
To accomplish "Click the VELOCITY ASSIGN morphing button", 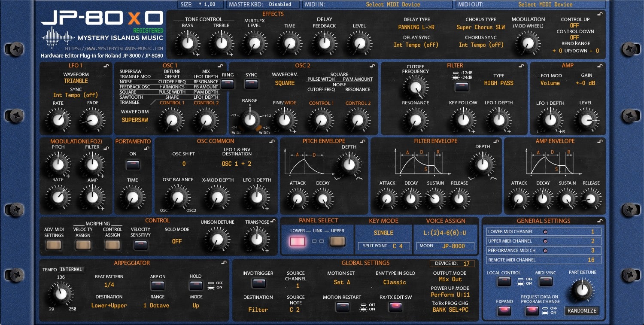I will click(83, 245).
